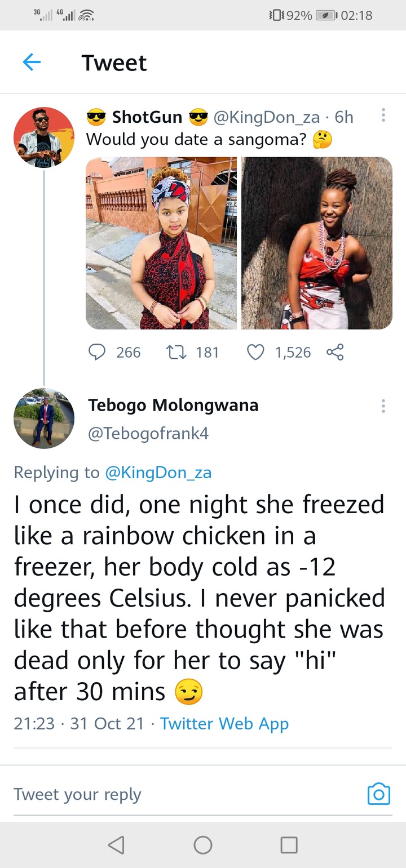This screenshot has width=406, height=868.
Task: Open Tebogo Molongwana's profile avatar
Action: [44, 418]
